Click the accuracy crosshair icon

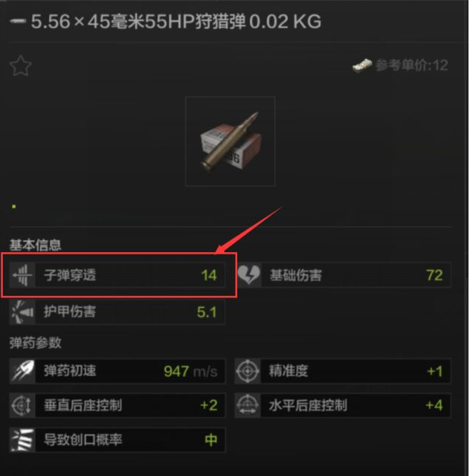[248, 370]
